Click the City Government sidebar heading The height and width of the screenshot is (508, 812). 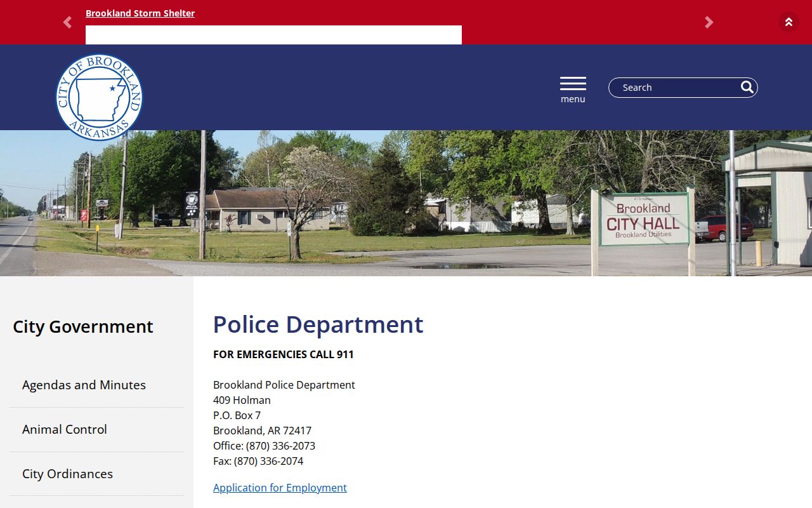point(83,326)
